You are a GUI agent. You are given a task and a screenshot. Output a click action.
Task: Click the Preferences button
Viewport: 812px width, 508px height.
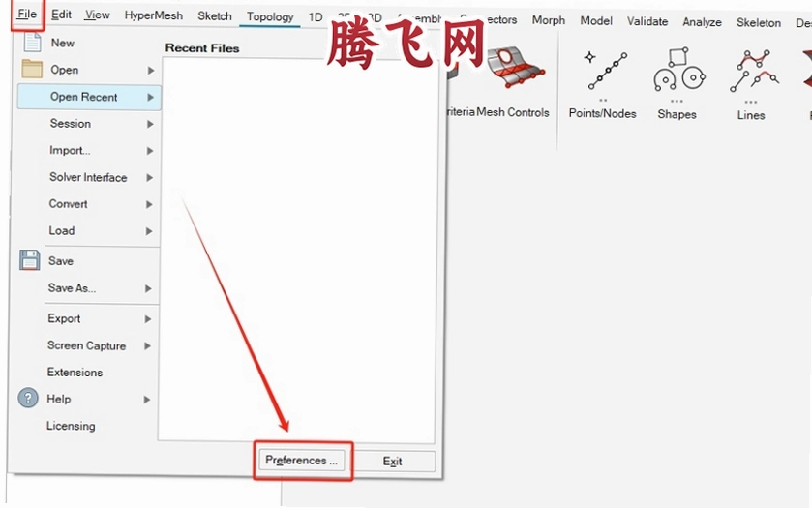click(301, 461)
